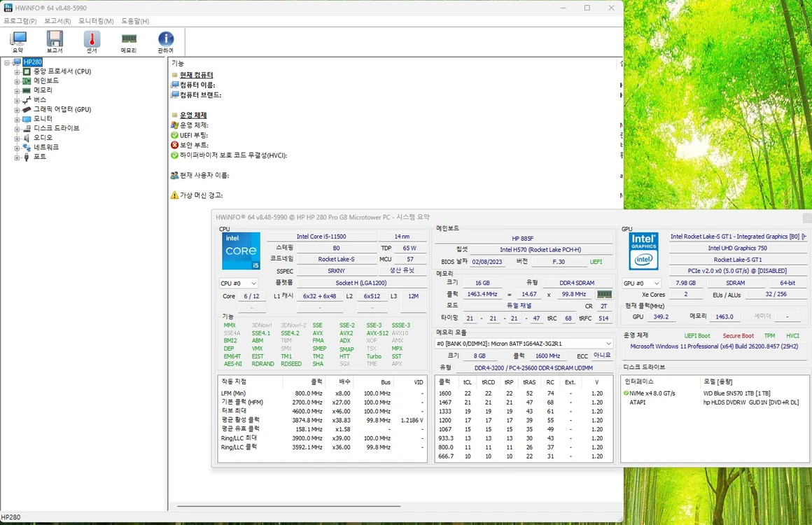The height and width of the screenshot is (525, 812).
Task: Open the memory module BANK 0/DIMM2 dropdown
Action: [524, 344]
